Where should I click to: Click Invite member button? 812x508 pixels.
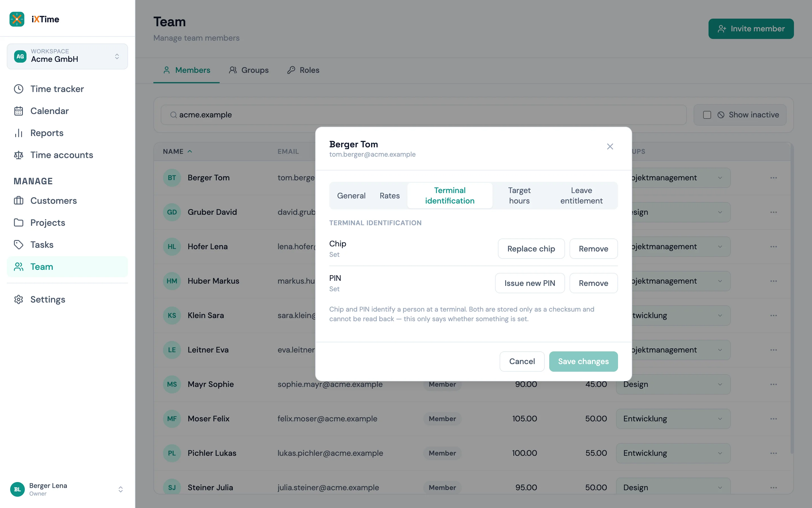click(751, 29)
